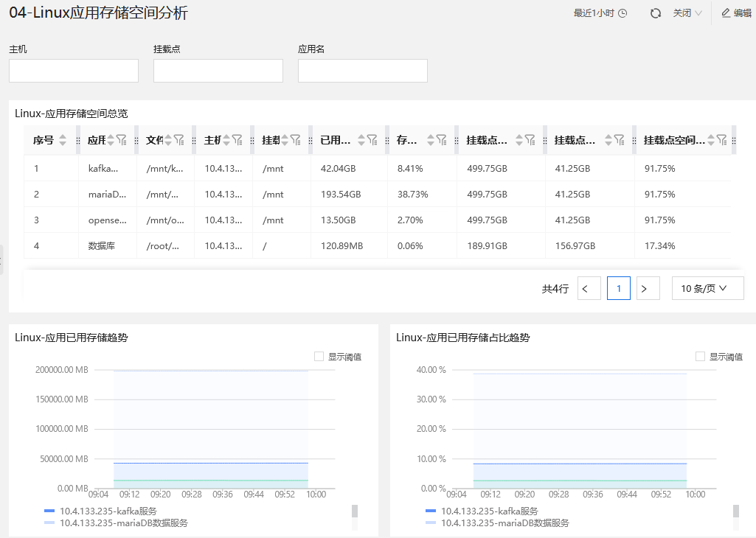Sort by the 文件 column
Viewport: 756px width, 538px height.
168,140
